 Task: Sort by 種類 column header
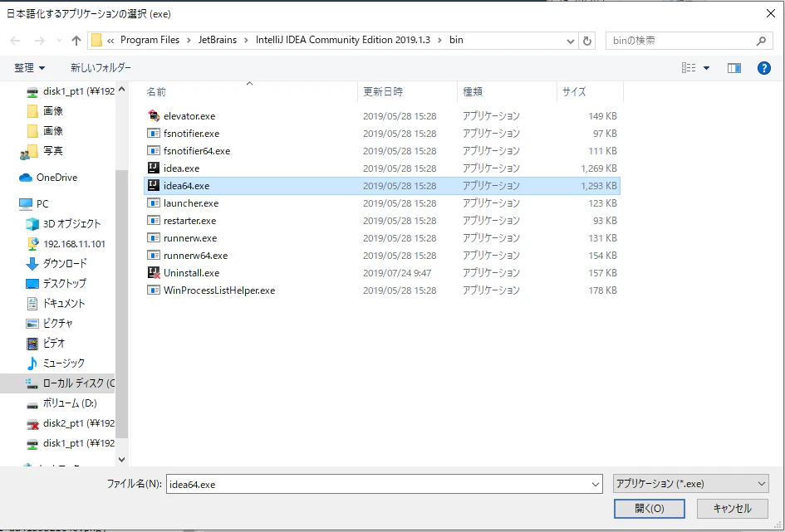tap(507, 92)
